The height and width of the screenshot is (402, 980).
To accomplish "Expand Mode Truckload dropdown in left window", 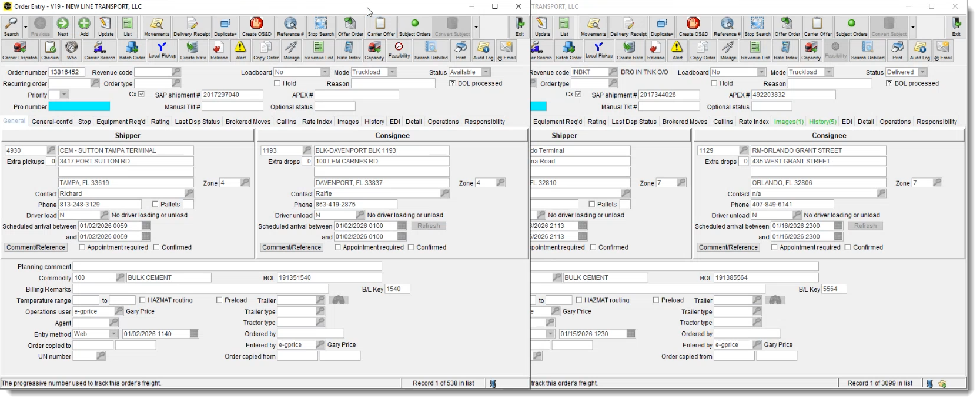I will [x=392, y=72].
